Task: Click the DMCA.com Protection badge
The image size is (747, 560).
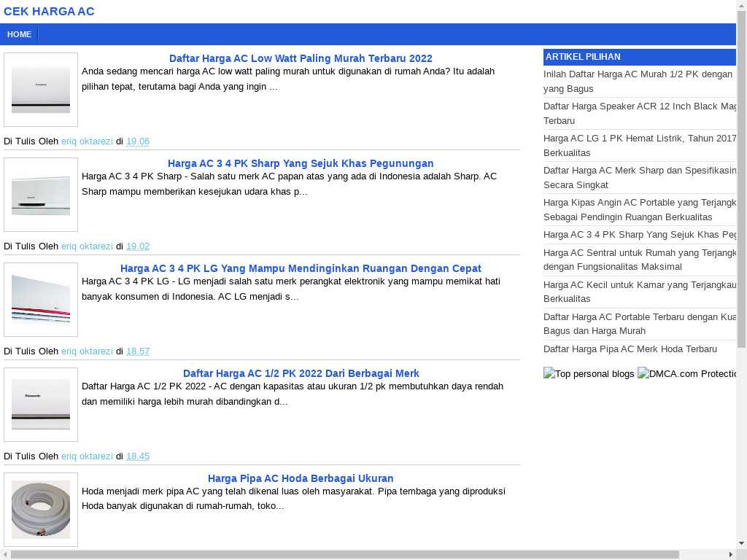Action: [686, 374]
